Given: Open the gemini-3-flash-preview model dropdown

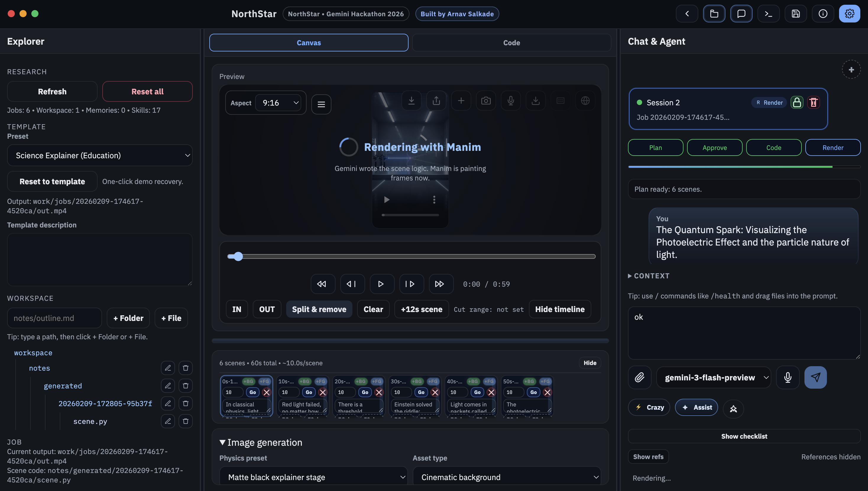Looking at the screenshot, I should (x=714, y=378).
